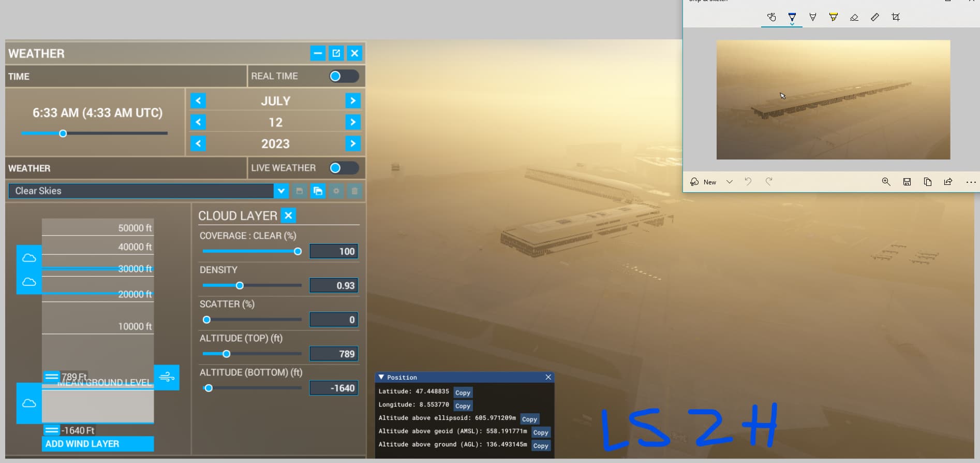Viewport: 980px width, 463px height.
Task: Click the delete preset trash icon
Action: tap(354, 191)
